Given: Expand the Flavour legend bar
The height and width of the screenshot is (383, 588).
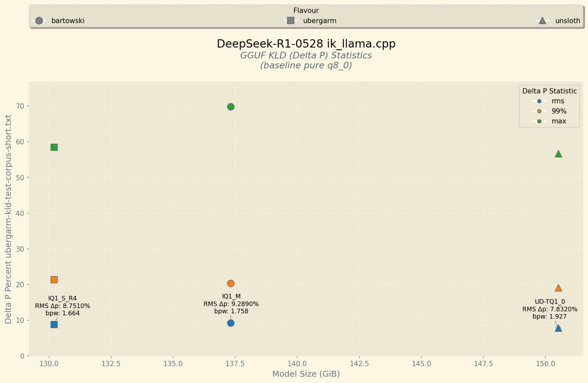Looking at the screenshot, I should coord(306,11).
